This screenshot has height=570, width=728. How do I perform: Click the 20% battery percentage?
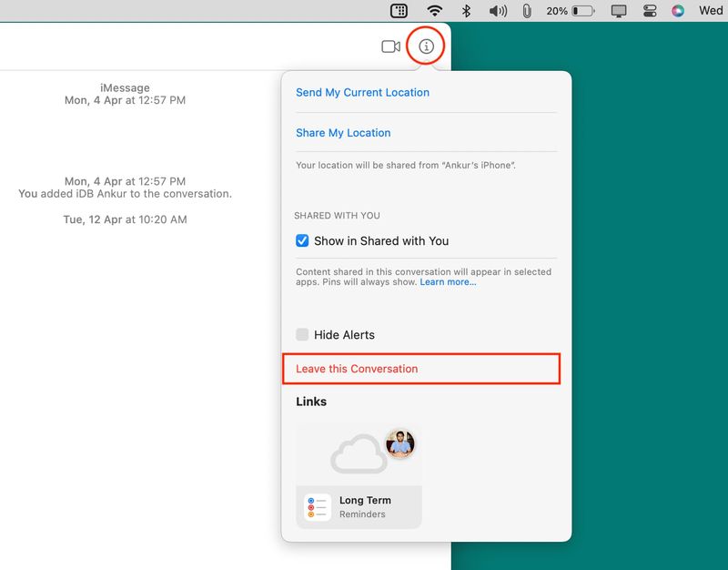coord(557,11)
